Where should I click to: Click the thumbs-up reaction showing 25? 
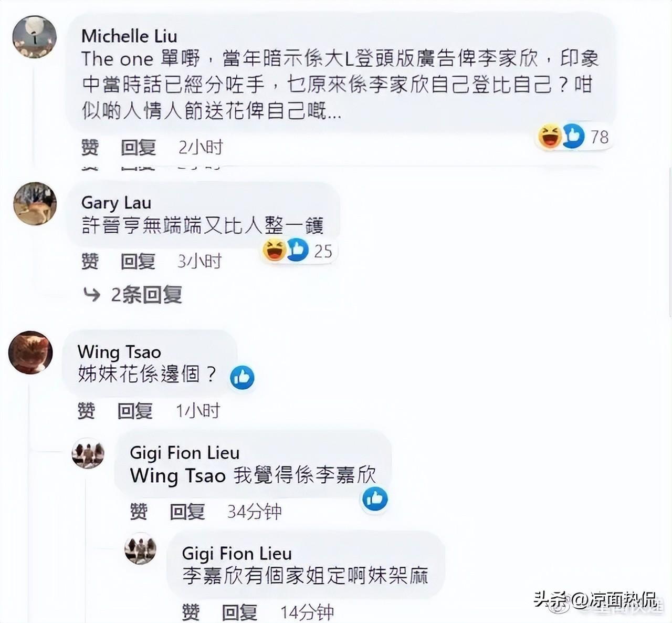coord(297,250)
